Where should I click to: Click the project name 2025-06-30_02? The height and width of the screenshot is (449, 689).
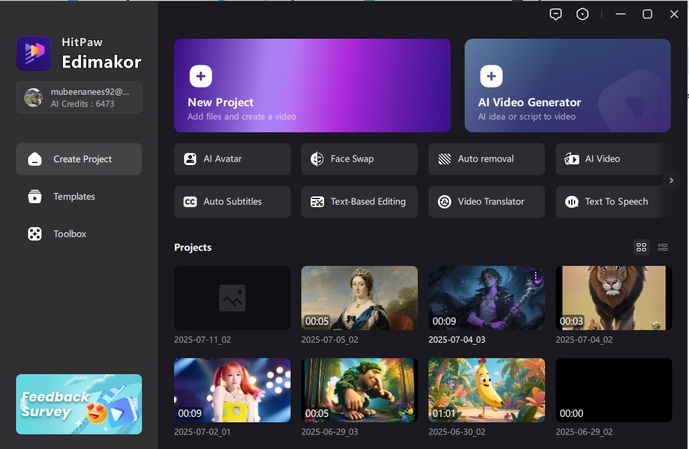(x=457, y=432)
